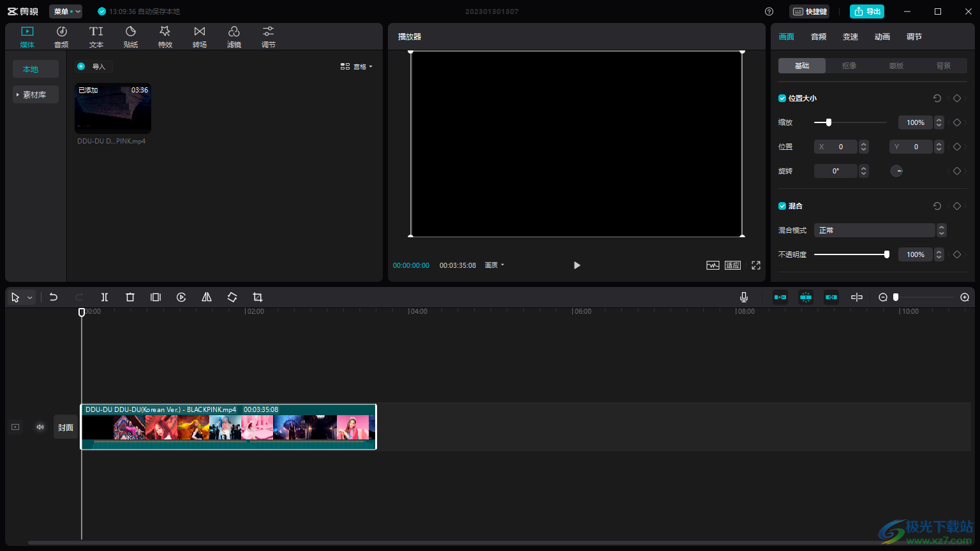980x551 pixels.
Task: Click the 快捷键 shortcuts button
Action: 810,11
